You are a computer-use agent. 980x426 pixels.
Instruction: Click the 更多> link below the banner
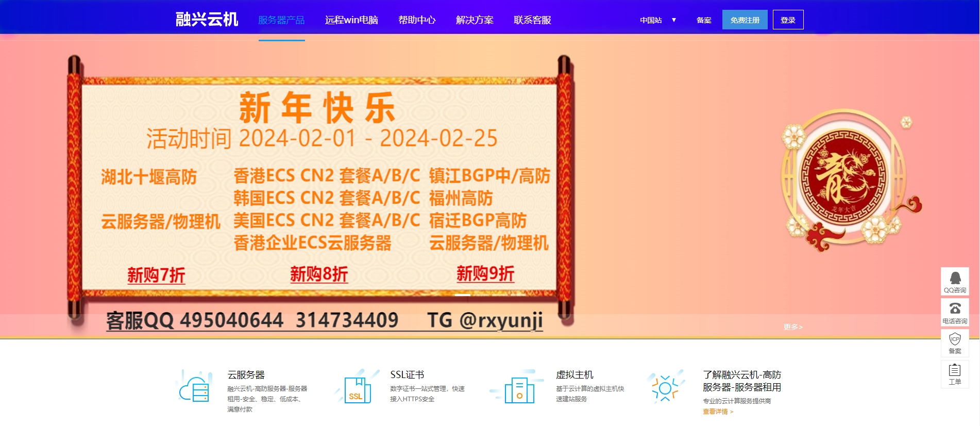[793, 327]
